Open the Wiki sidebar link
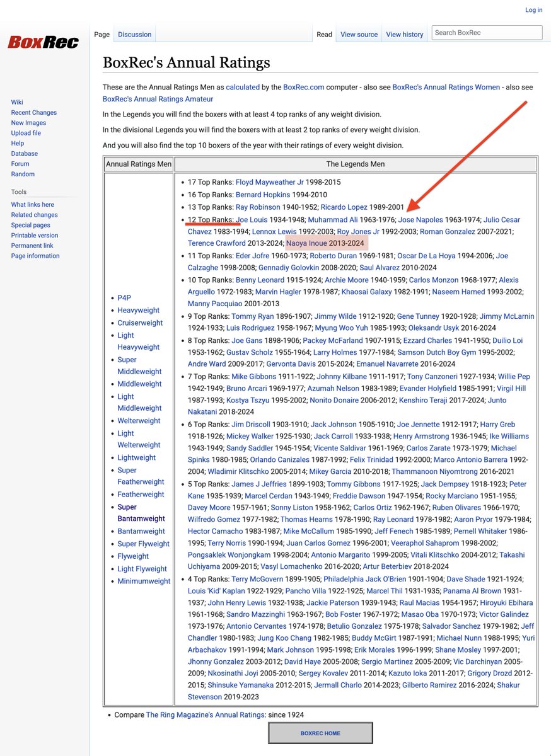Viewport: 551px width, 756px height. click(x=17, y=102)
